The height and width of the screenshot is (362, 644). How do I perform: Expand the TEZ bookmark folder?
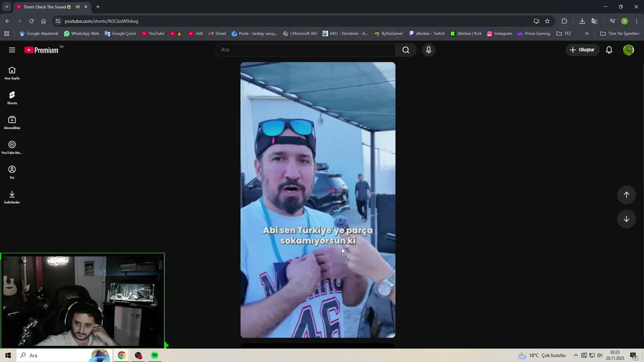coord(563,34)
